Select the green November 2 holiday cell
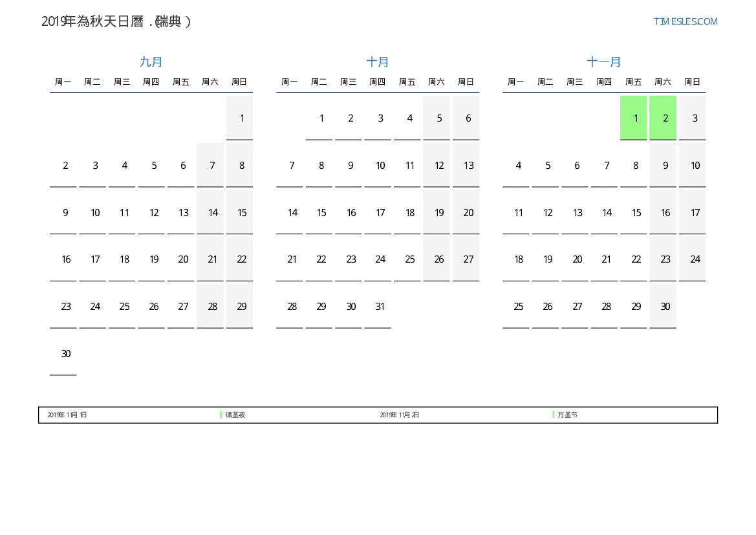 [x=663, y=118]
